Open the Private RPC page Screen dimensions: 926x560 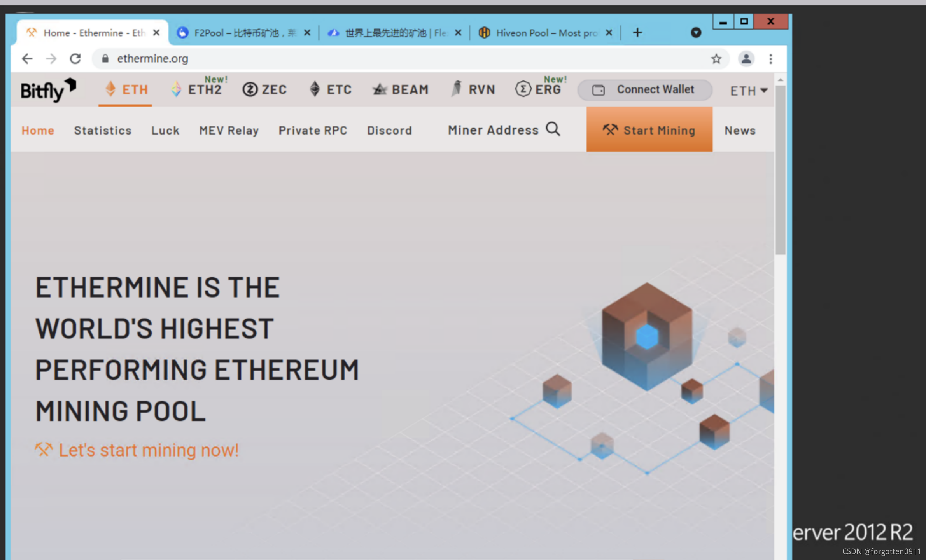click(313, 130)
